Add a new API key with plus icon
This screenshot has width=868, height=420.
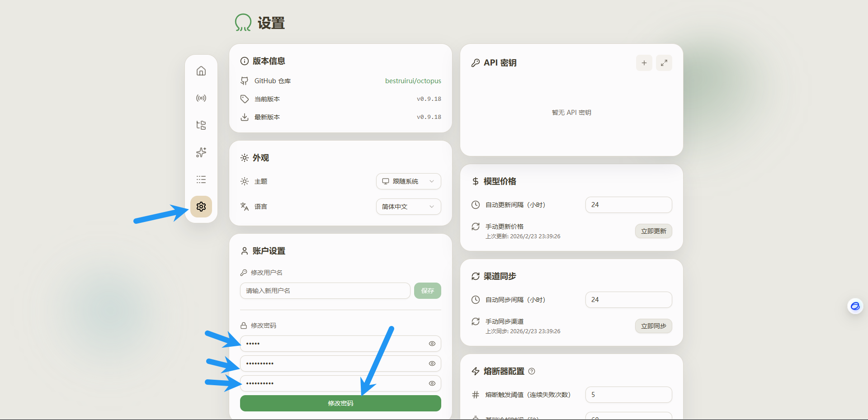coord(644,63)
